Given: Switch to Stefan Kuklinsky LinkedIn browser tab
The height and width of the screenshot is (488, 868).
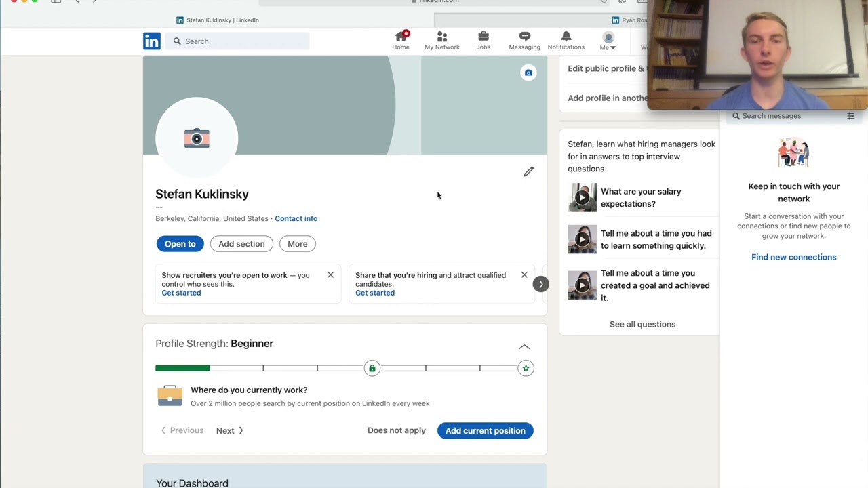Looking at the screenshot, I should (217, 20).
